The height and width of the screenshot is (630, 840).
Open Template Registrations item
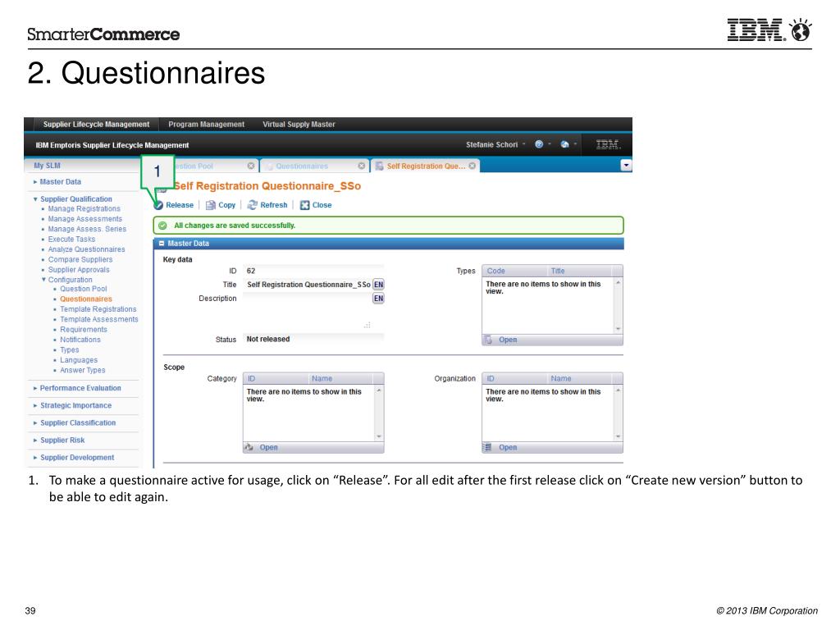pos(98,309)
